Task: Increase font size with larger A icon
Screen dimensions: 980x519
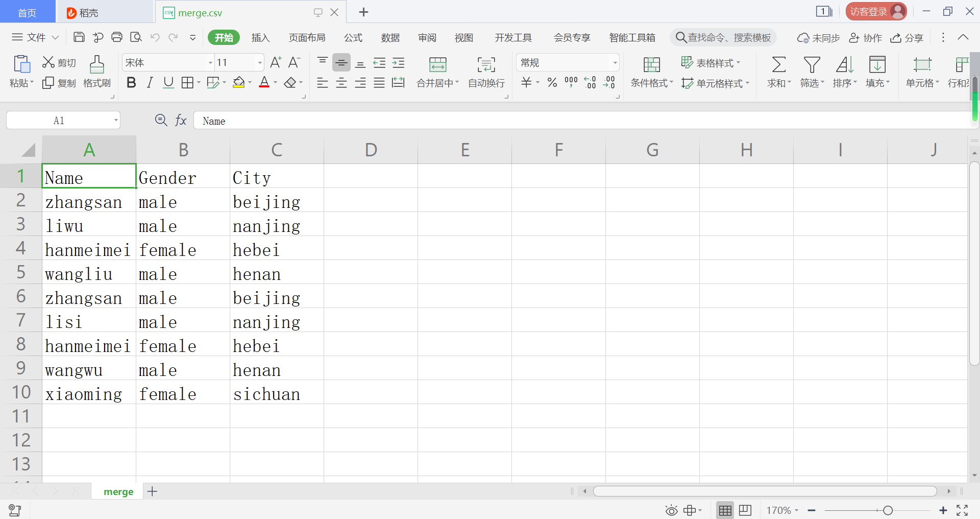Action: tap(276, 62)
